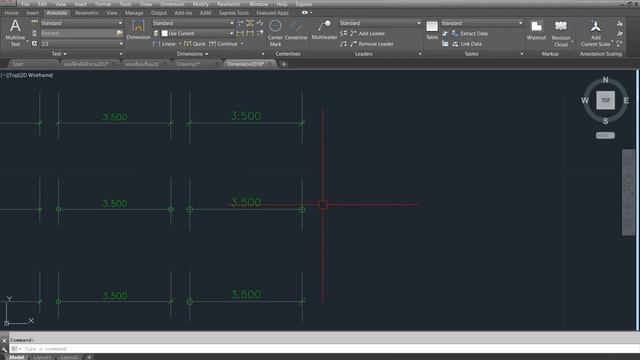Switch to the Layout1 tab
The width and height of the screenshot is (640, 360).
[42, 357]
